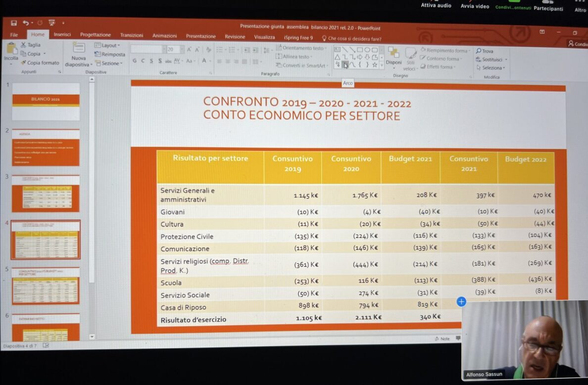This screenshot has width=588, height=385.
Task: Select the star shape in shapes gallery
Action: pos(374,64)
